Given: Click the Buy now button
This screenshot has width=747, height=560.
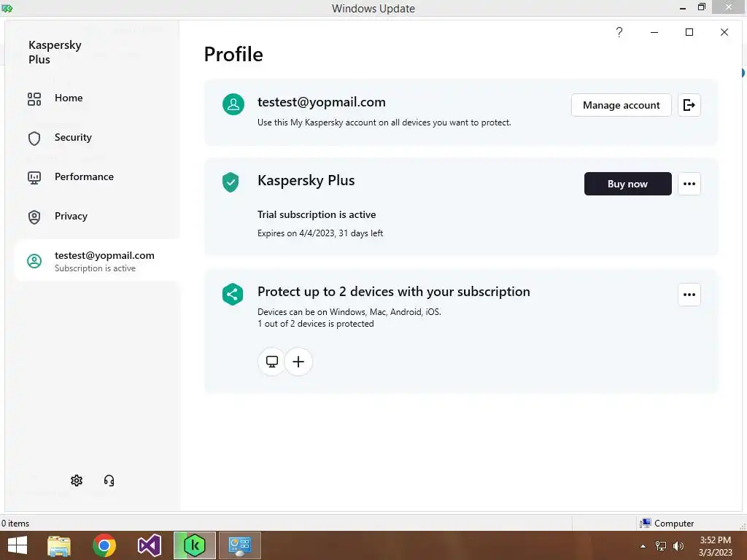Looking at the screenshot, I should point(628,184).
